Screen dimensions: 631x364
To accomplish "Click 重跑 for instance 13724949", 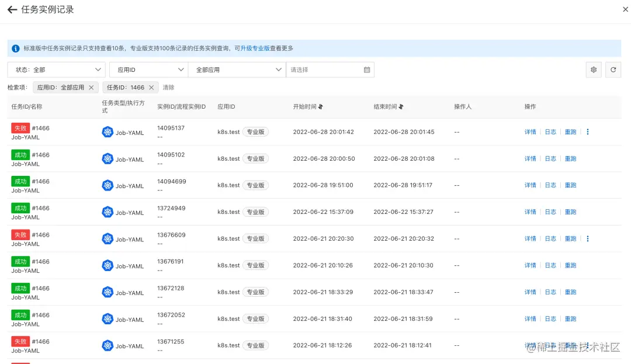I will pos(570,212).
